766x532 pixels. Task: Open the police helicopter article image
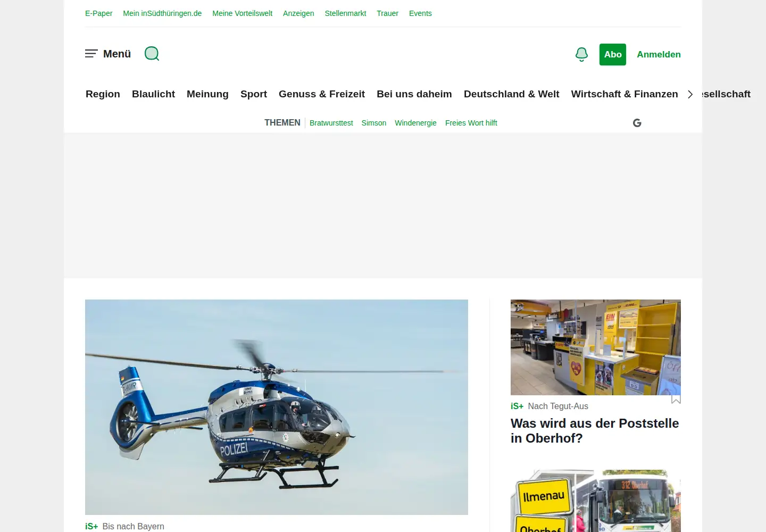[277, 407]
